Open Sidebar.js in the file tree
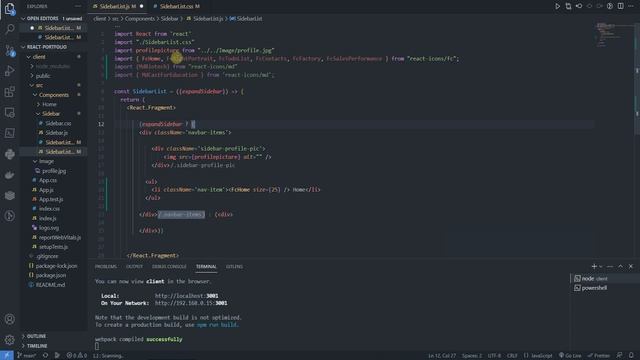The height and width of the screenshot is (360, 640). coord(56,133)
